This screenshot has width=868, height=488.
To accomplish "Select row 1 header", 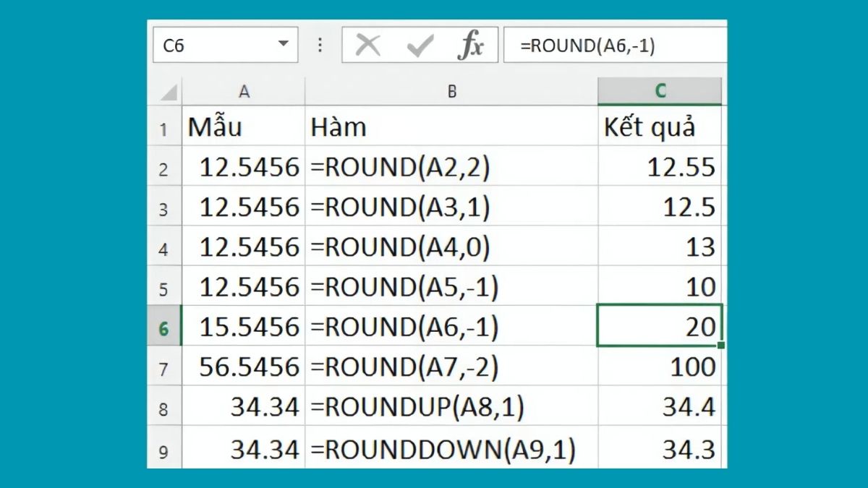I will point(164,127).
